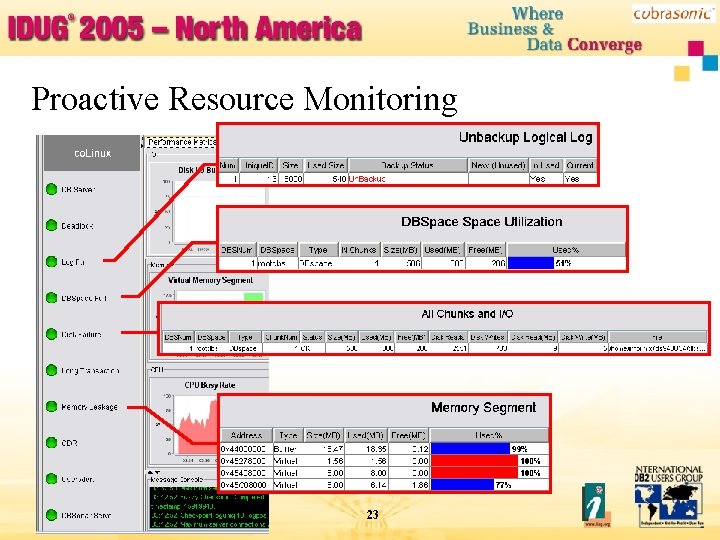Screen dimensions: 720x540
Task: Click the green DB Server status indicator
Action: (51, 189)
